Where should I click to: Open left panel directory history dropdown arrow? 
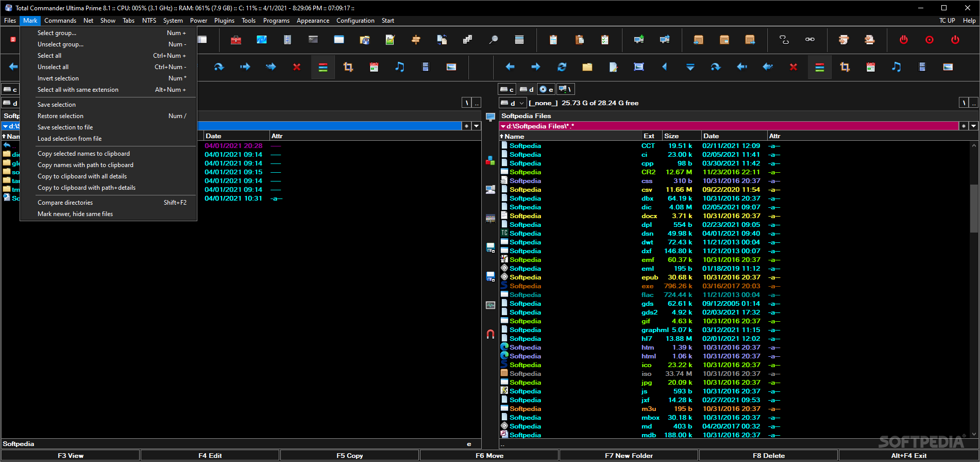coord(477,126)
